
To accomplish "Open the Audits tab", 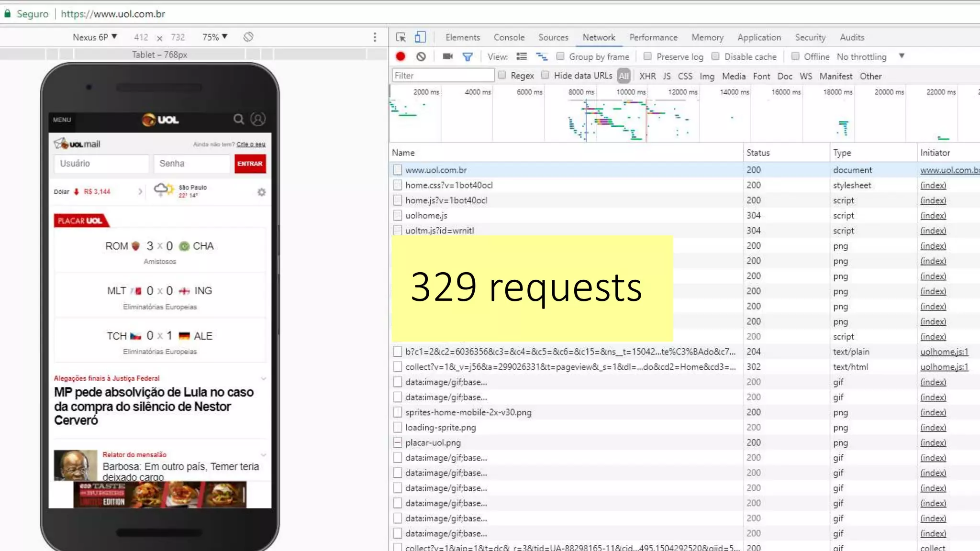I will tap(852, 37).
